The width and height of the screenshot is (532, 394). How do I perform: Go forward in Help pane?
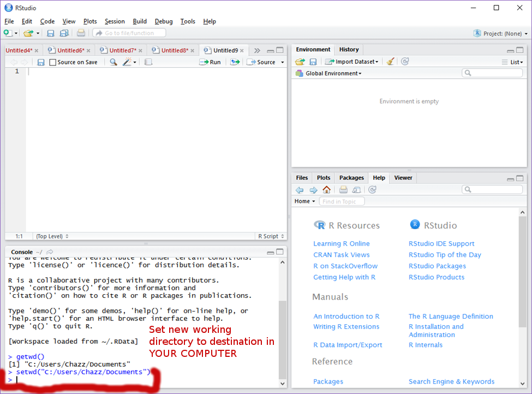[x=313, y=190]
